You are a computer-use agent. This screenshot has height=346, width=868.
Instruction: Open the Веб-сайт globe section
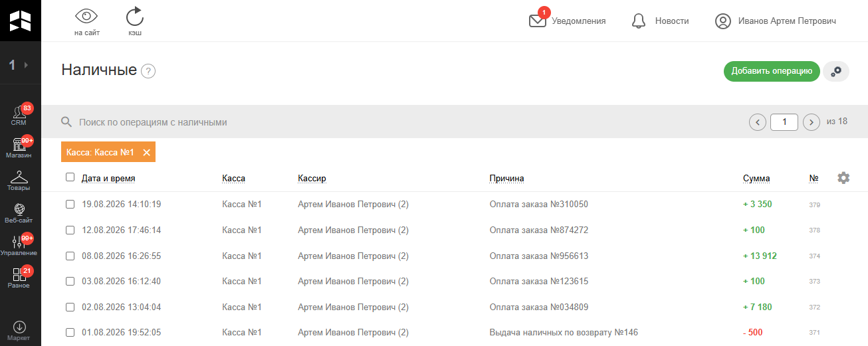[x=19, y=213]
